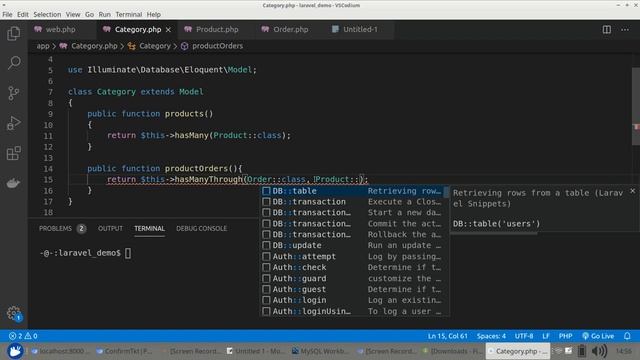Focus the terminal prompt input
The image size is (640, 360).
point(128,253)
